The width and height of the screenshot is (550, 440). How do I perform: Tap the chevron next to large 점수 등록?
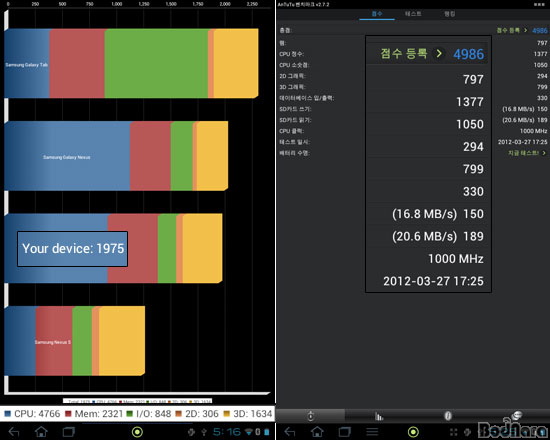pos(439,54)
